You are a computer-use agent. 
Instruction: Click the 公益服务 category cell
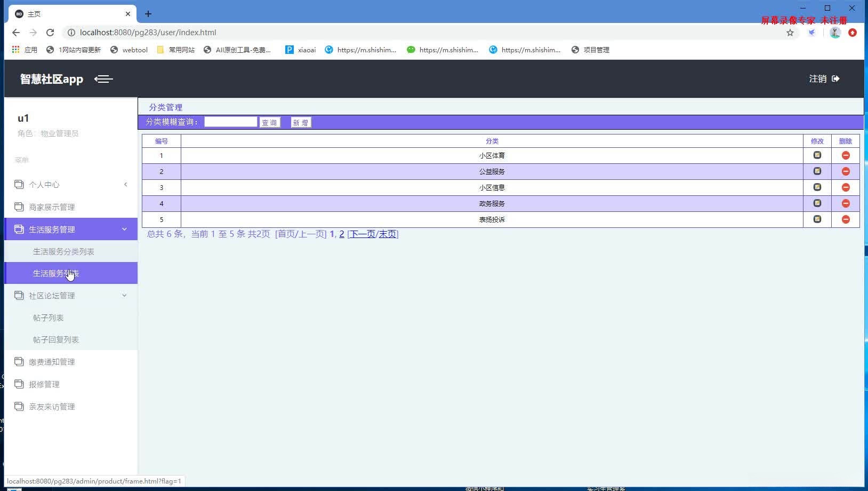(492, 171)
